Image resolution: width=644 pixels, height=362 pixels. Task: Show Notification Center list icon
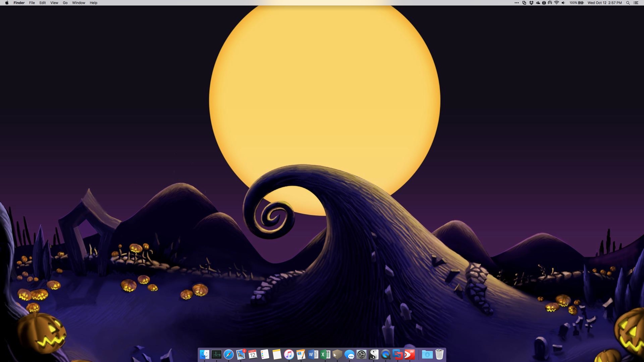click(636, 3)
